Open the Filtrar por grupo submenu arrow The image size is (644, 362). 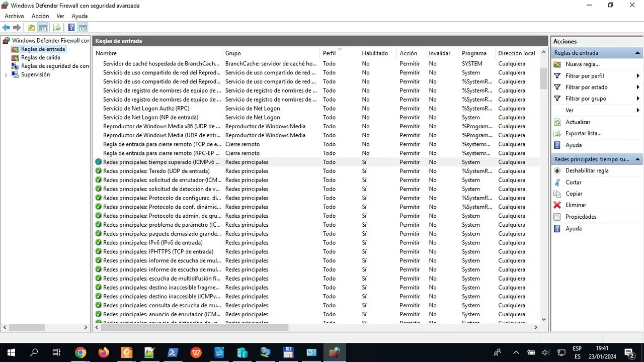click(638, 99)
